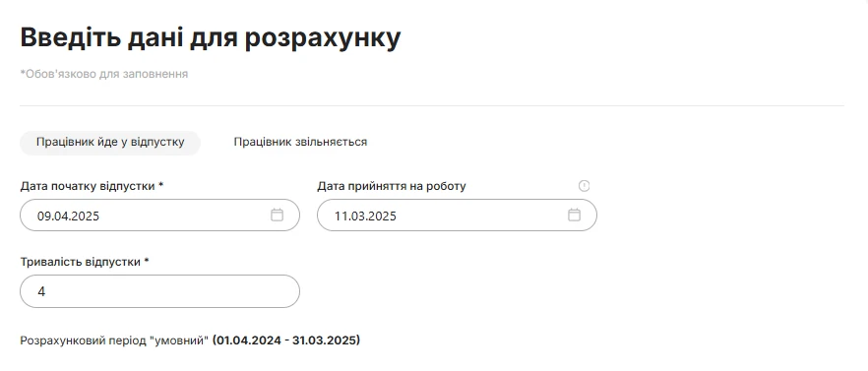Image resolution: width=868 pixels, height=371 pixels.
Task: Click the Дата прийняття на роботу label
Action: click(x=392, y=186)
